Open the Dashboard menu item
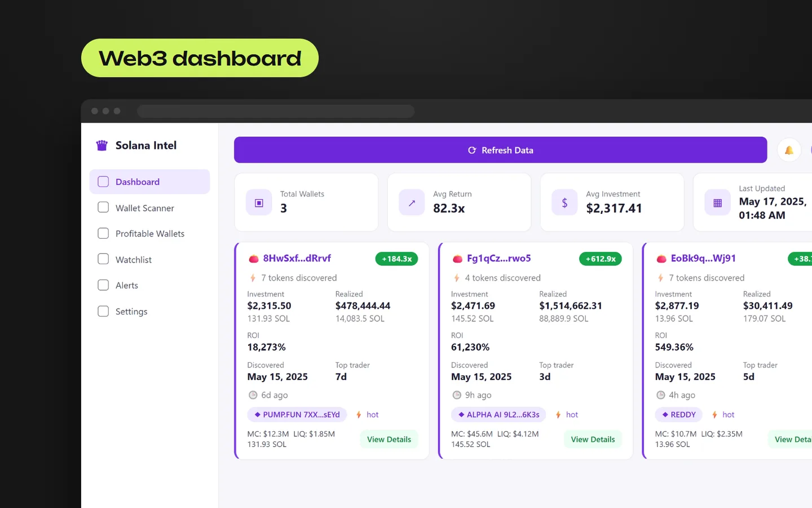 [x=149, y=182]
